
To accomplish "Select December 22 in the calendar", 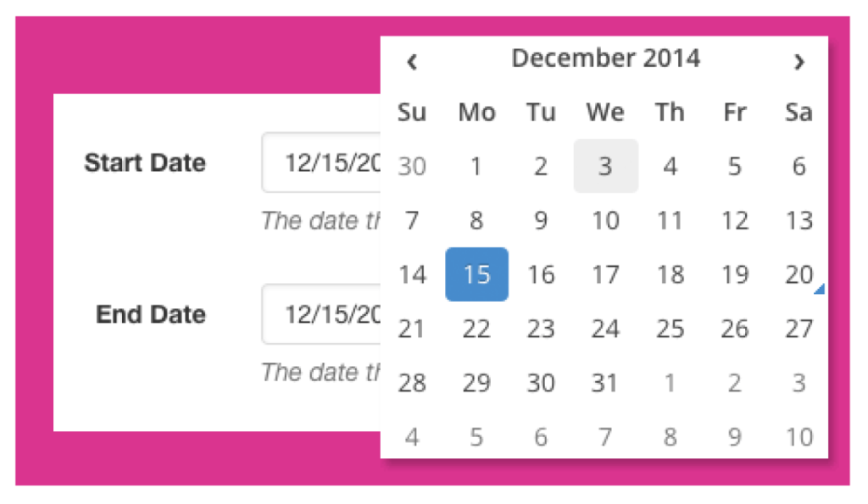I will [x=476, y=329].
